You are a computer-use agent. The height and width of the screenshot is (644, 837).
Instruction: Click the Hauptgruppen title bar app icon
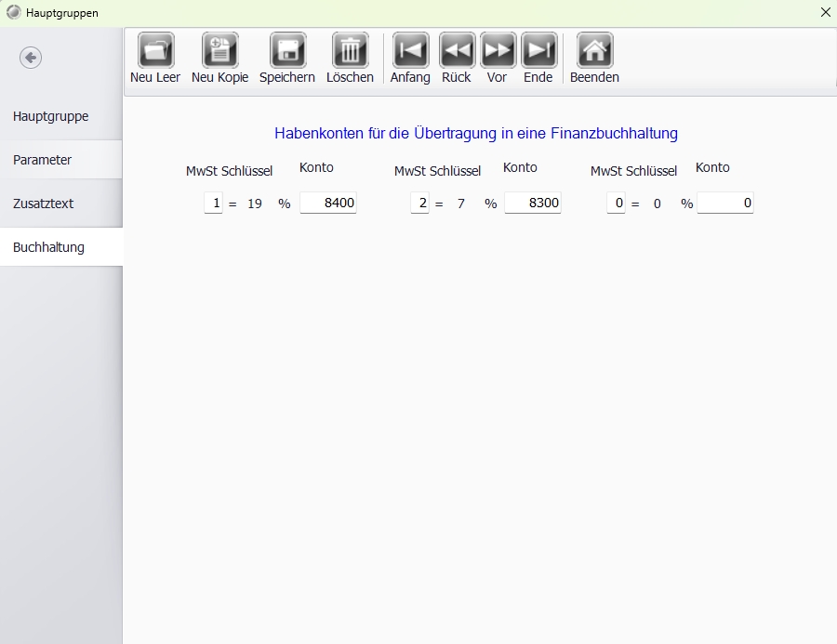(13, 12)
